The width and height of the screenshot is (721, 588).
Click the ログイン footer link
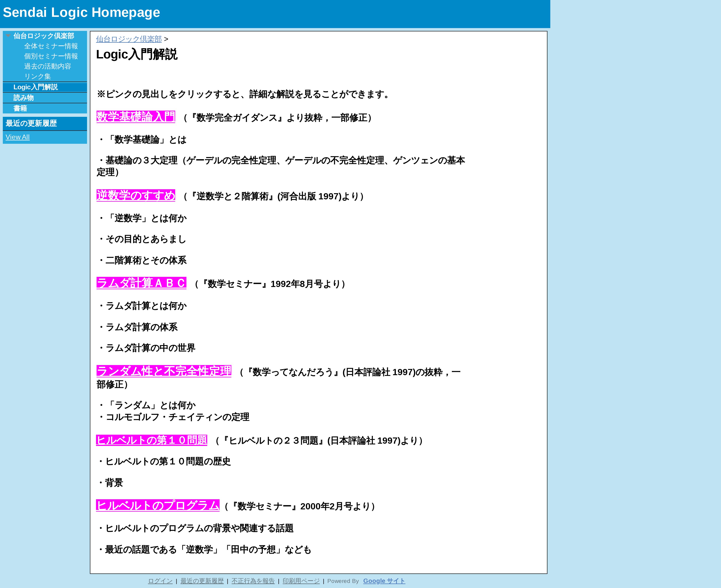tap(160, 581)
